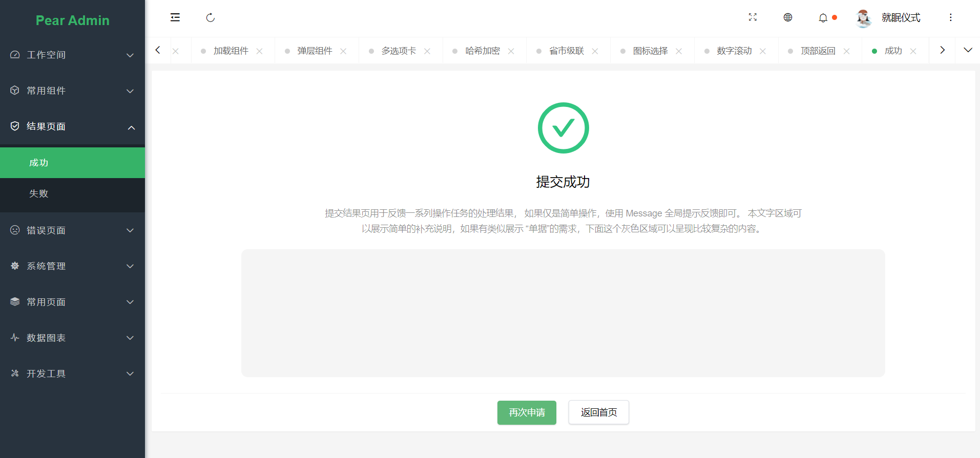
Task: Open notifications bell icon
Action: pos(823,18)
